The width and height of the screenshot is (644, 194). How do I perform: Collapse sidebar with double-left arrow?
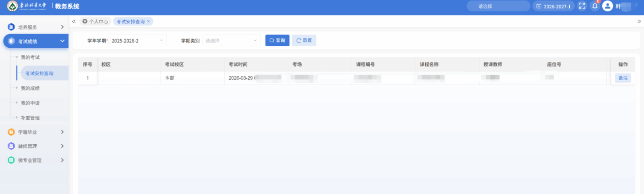coord(74,22)
